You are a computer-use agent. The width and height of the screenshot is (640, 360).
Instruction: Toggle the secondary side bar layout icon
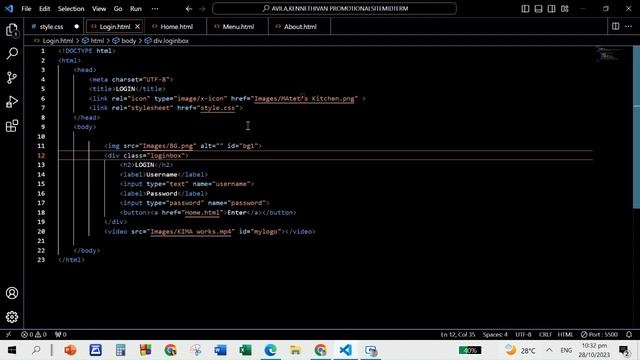[x=551, y=9]
